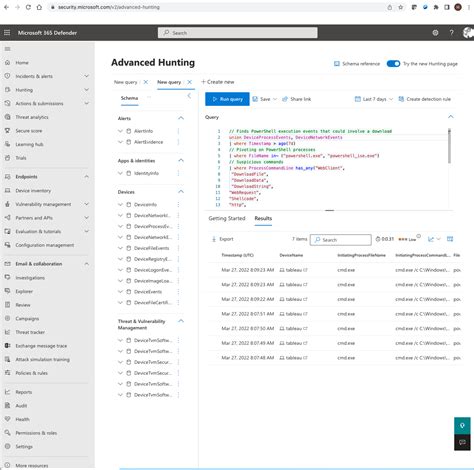Expand the DeviceEvents schema table

pos(120,292)
